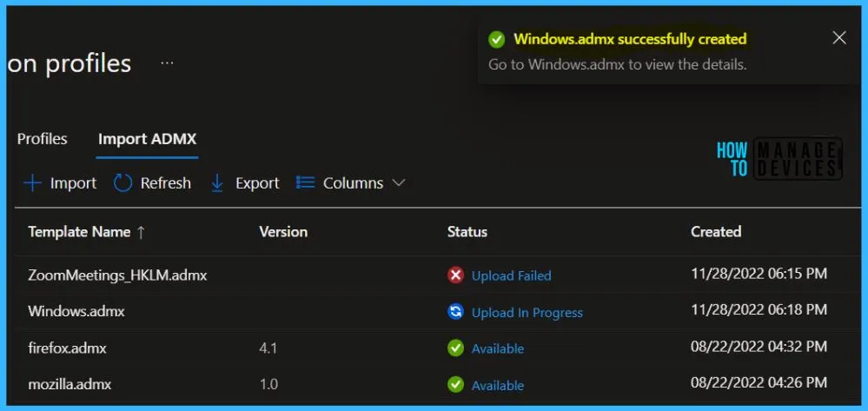This screenshot has height=411, width=868.
Task: Click the plus icon next to Import
Action: pyautogui.click(x=33, y=183)
